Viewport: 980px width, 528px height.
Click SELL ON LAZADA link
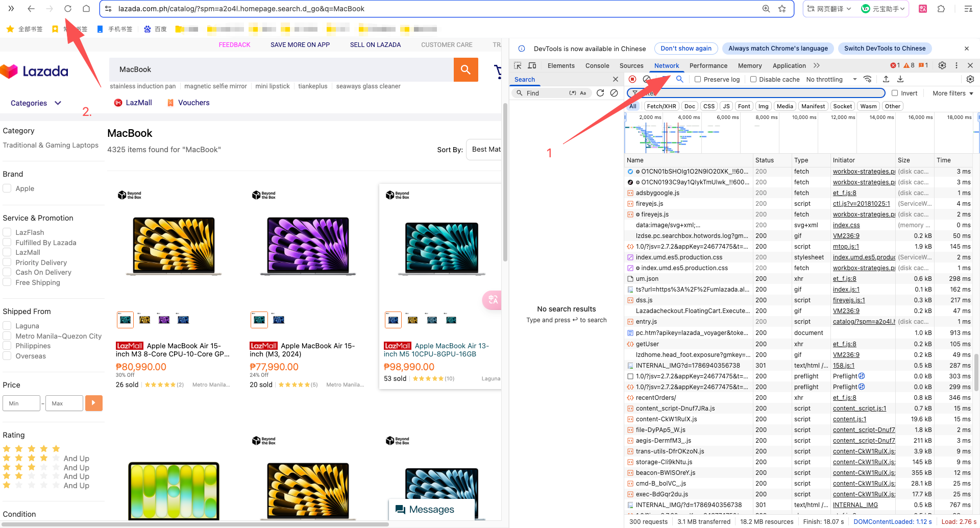coord(375,45)
